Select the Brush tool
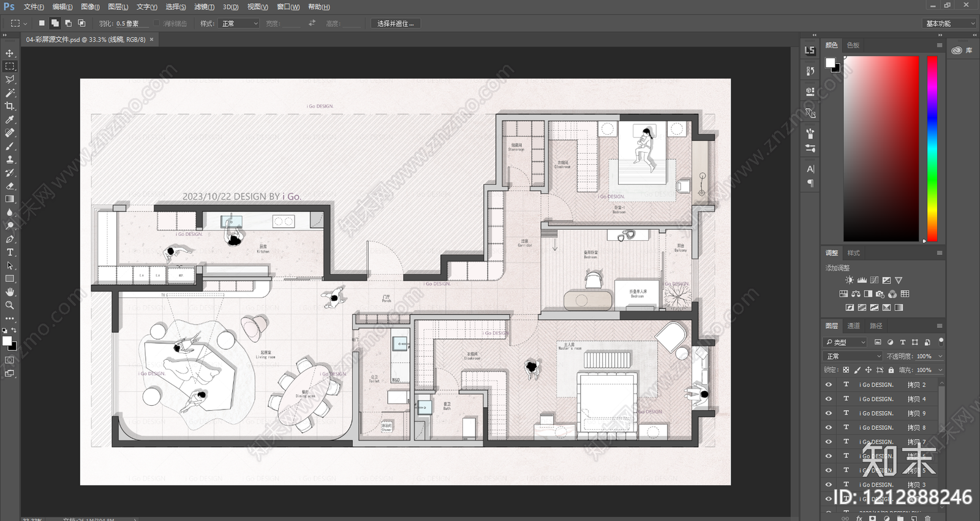Image resolution: width=980 pixels, height=521 pixels. pyautogui.click(x=10, y=146)
